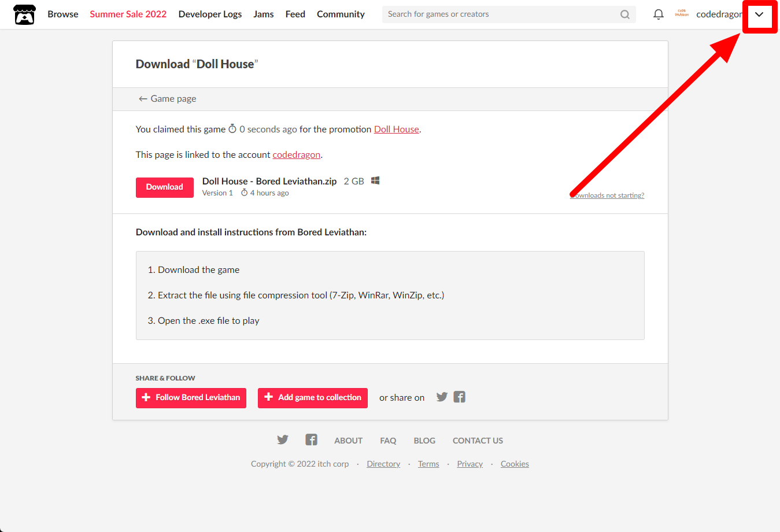
Task: Expand the account dropdown chevron
Action: click(759, 14)
